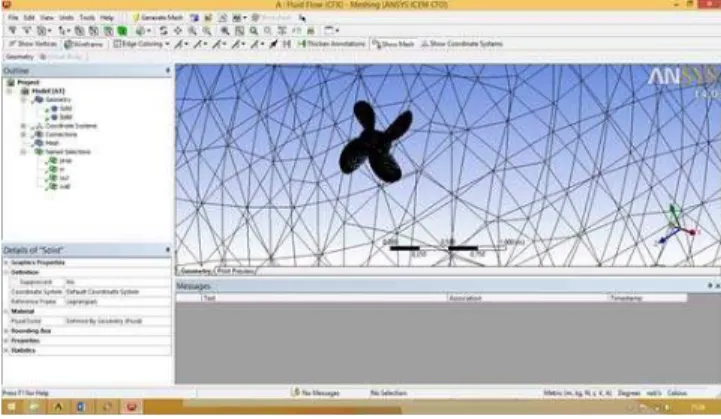Image resolution: width=721 pixels, height=419 pixels.
Task: Pin or unpin the Details panel
Action: [x=168, y=250]
